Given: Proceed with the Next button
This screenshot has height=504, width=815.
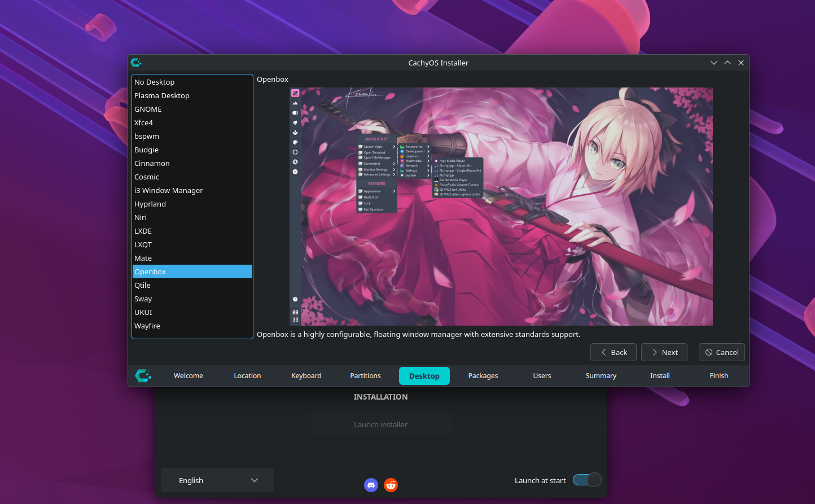Looking at the screenshot, I should [x=664, y=352].
